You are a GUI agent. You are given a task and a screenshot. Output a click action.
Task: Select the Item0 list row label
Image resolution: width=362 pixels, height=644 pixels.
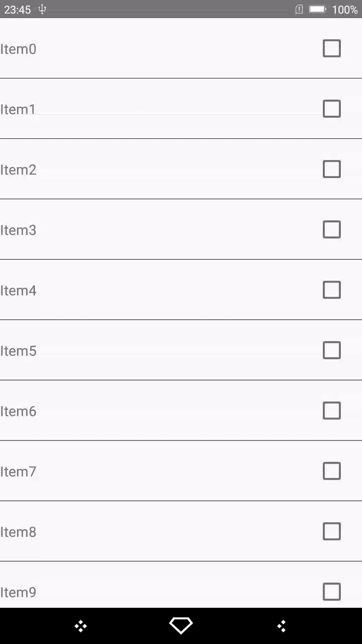point(18,49)
